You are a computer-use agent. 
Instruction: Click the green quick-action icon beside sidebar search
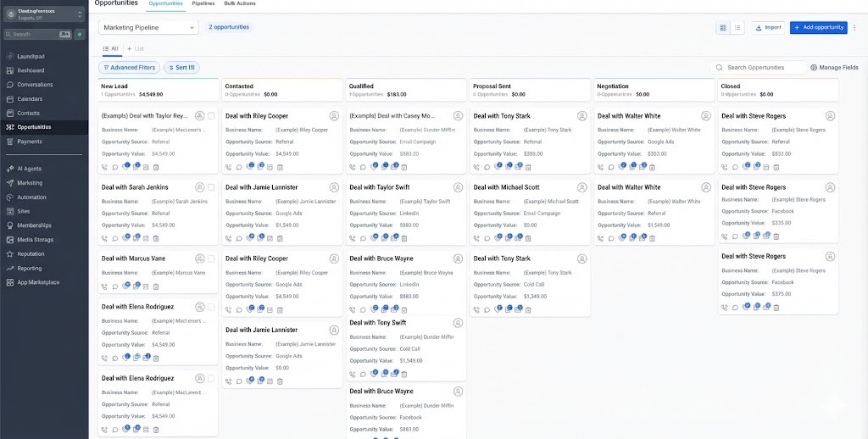coord(80,34)
